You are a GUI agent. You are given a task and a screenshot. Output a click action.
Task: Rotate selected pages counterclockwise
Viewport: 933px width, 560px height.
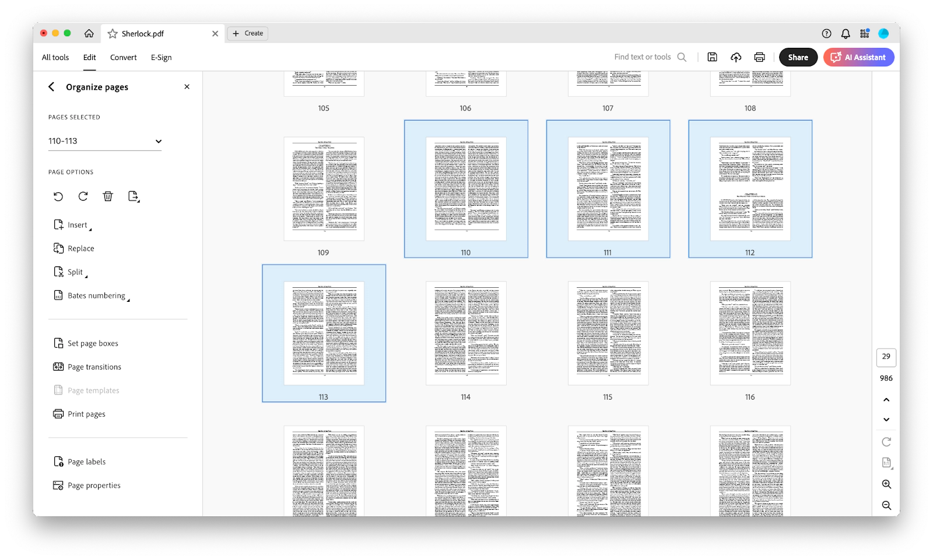58,196
